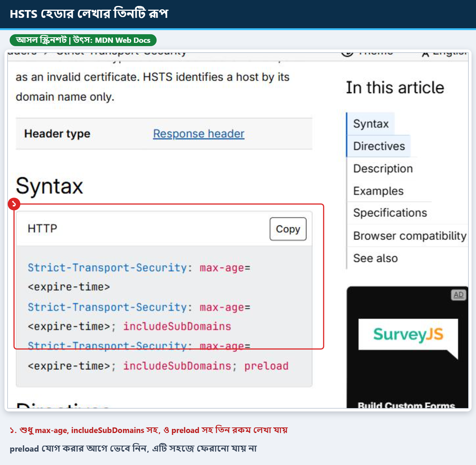Open the Response header link
The height and width of the screenshot is (465, 476).
(x=199, y=134)
